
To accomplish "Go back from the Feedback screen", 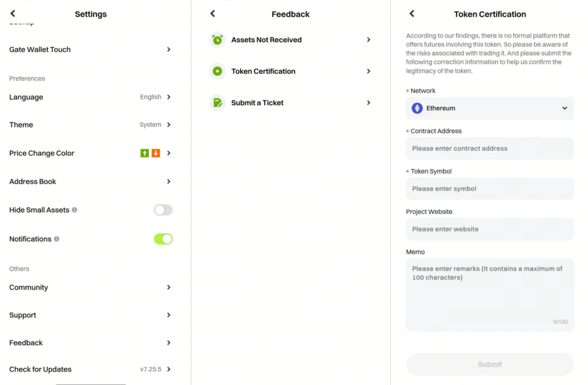I will point(213,13).
